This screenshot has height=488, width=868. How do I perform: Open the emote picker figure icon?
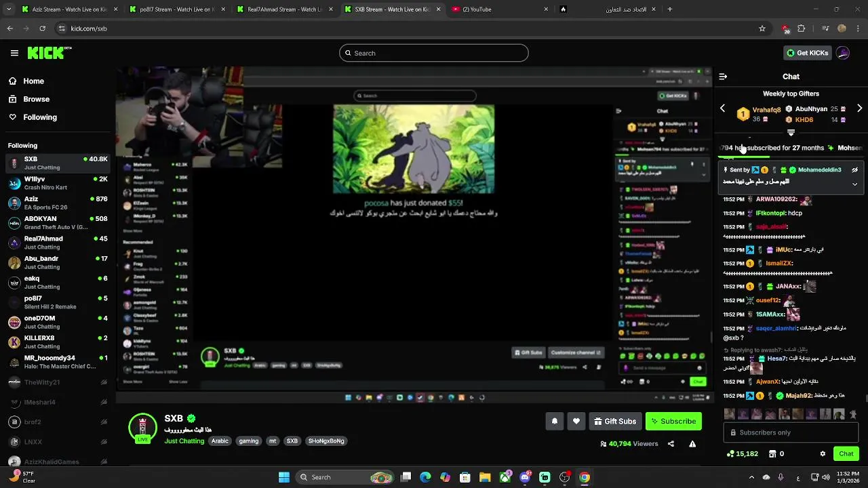tap(853, 413)
